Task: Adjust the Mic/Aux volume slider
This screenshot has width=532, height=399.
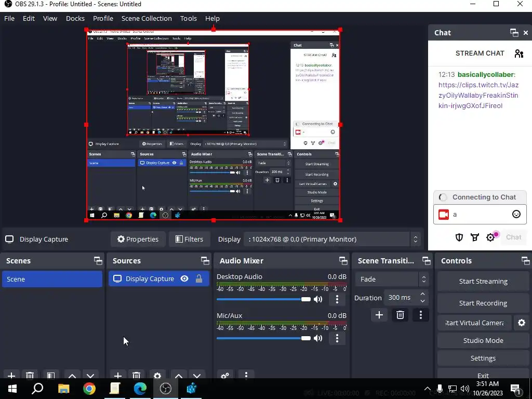Action: coord(263,338)
